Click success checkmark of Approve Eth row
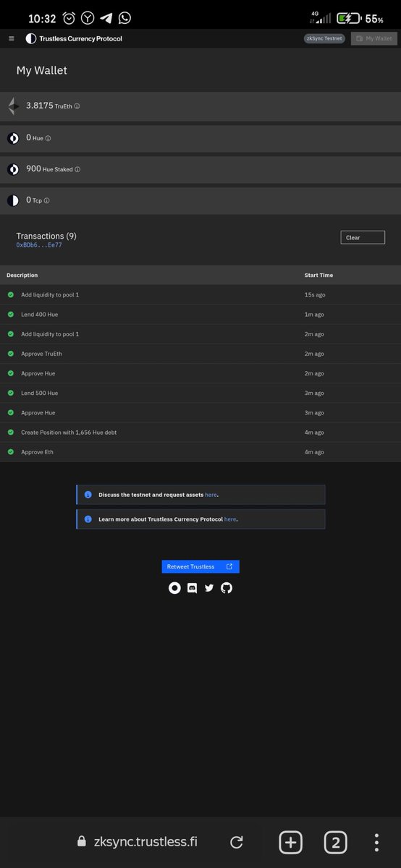Viewport: 401px width, 868px height. point(11,452)
